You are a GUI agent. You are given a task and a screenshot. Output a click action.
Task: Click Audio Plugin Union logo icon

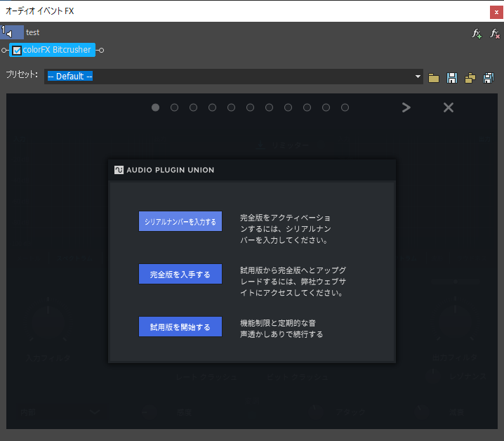[119, 170]
